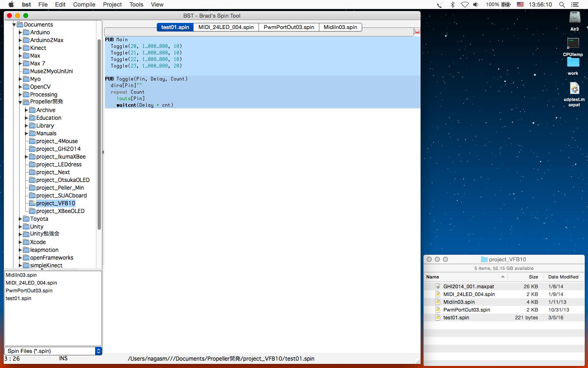588x368 pixels.
Task: Open the CPUtemp desktop icon
Action: (x=573, y=44)
